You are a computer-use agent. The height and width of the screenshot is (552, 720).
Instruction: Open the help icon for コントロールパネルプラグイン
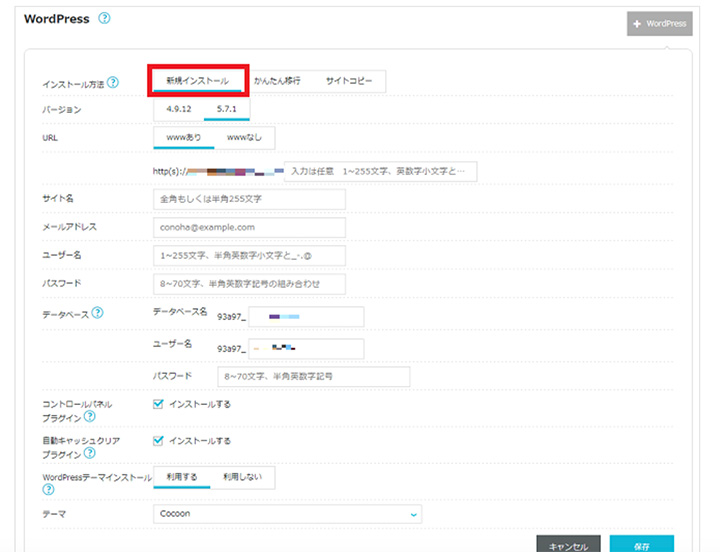coord(90,417)
